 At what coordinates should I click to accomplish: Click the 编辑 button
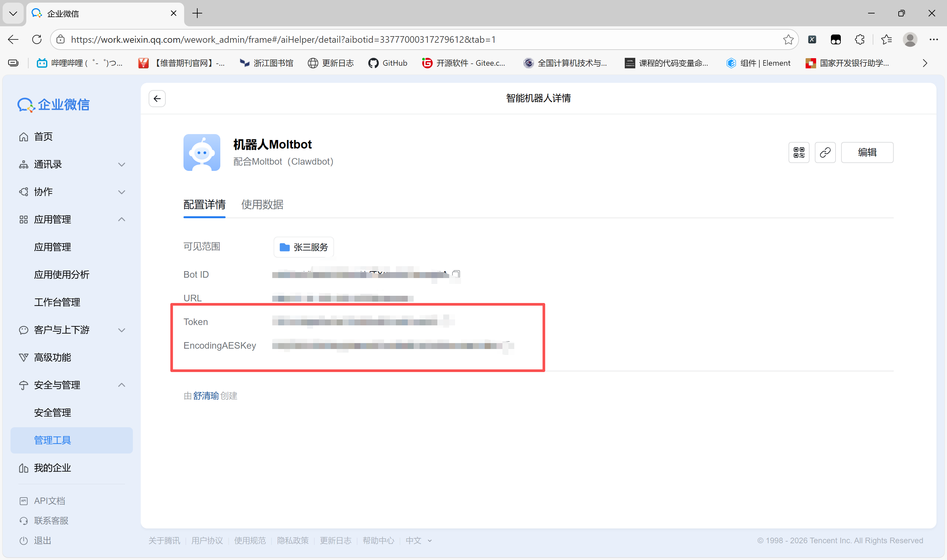pyautogui.click(x=867, y=152)
